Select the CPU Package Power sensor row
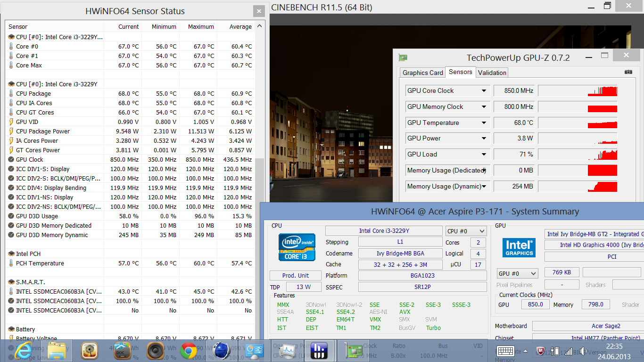The width and height of the screenshot is (644, 362). pos(43,132)
